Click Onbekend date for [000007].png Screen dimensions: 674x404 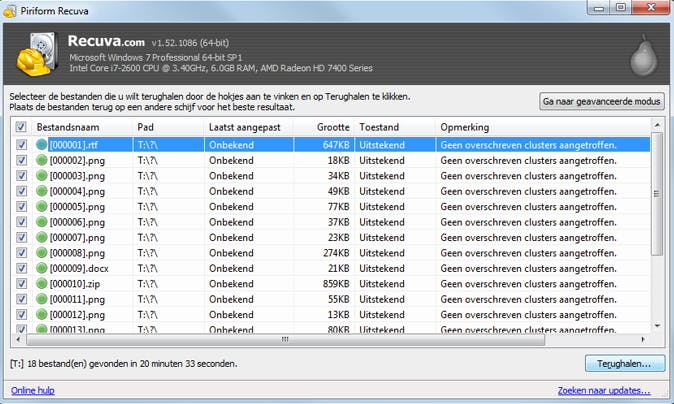click(231, 238)
